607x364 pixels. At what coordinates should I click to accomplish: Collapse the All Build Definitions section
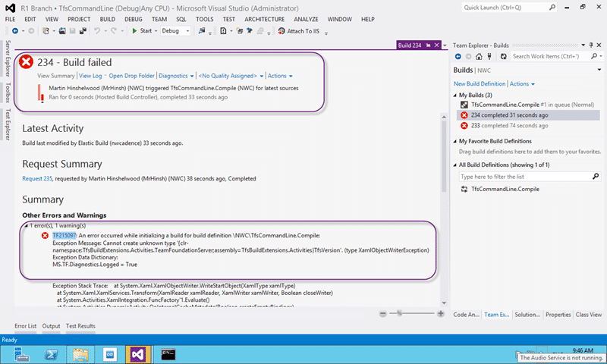click(x=454, y=165)
